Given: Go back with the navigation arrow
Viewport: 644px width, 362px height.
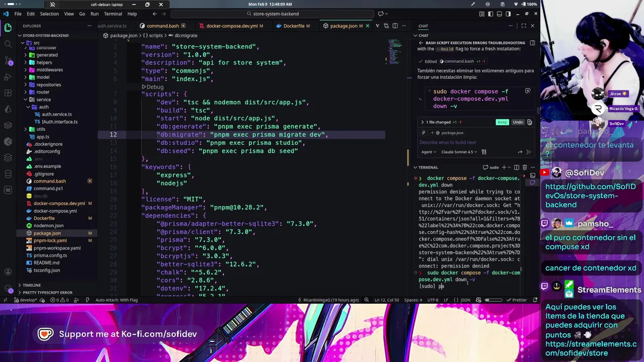Looking at the screenshot, I should 155,14.
